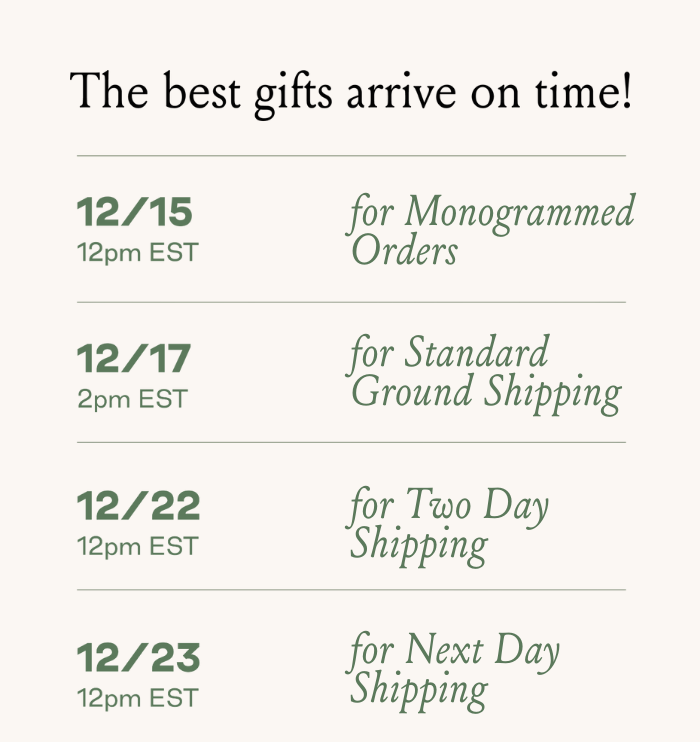Click the divider between 12/17 and 12/22 rows
The height and width of the screenshot is (742, 700).
(351, 442)
